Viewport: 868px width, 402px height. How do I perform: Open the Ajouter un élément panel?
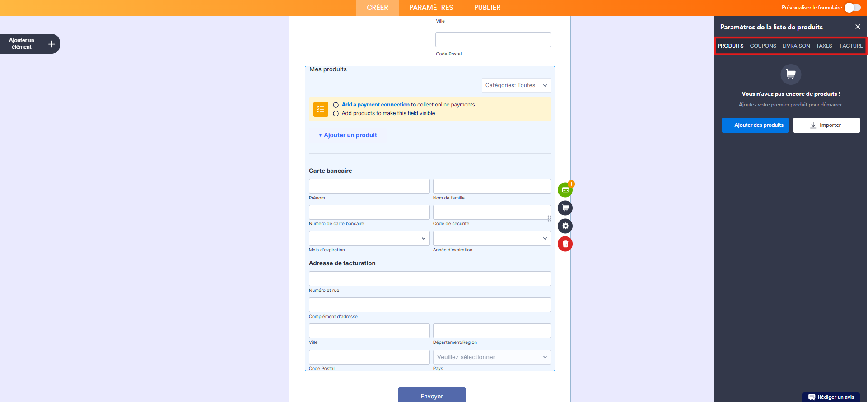[30, 44]
